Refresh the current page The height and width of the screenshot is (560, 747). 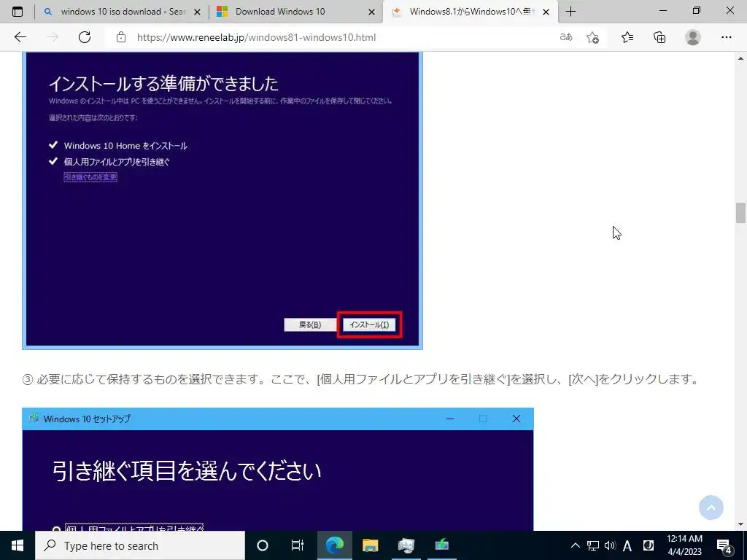85,37
